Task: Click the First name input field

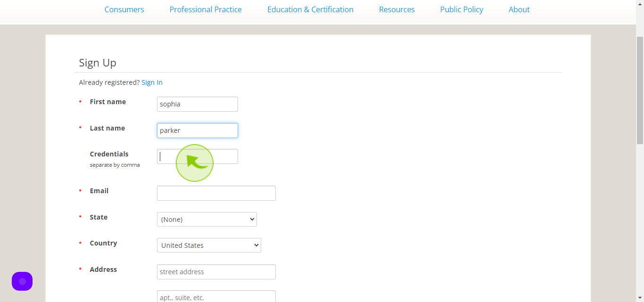Action: coord(198,104)
